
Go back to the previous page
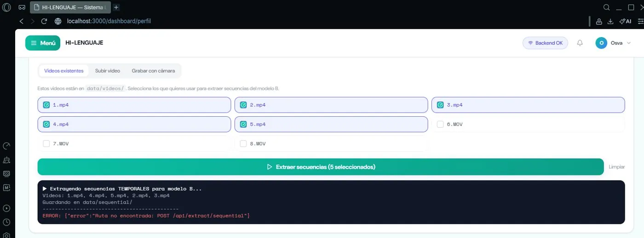22,21
